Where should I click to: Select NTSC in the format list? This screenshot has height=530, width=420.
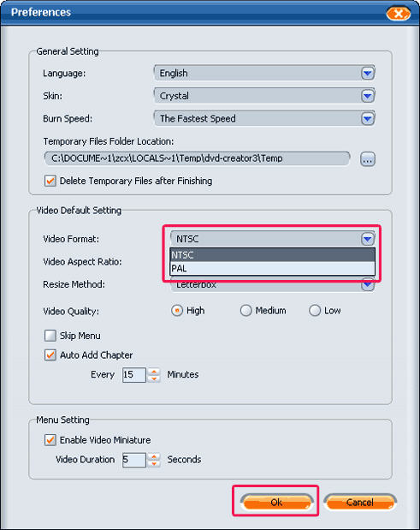[x=273, y=255]
